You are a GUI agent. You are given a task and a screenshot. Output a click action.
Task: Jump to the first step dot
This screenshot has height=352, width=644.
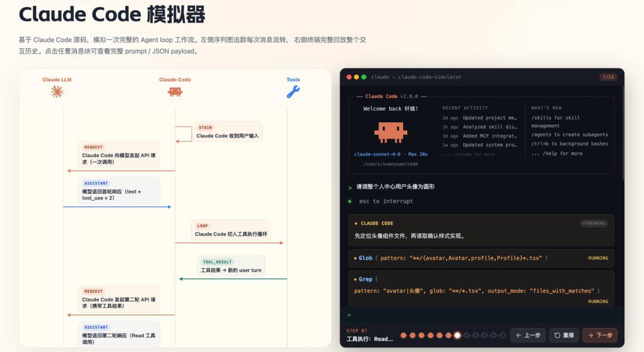404,335
